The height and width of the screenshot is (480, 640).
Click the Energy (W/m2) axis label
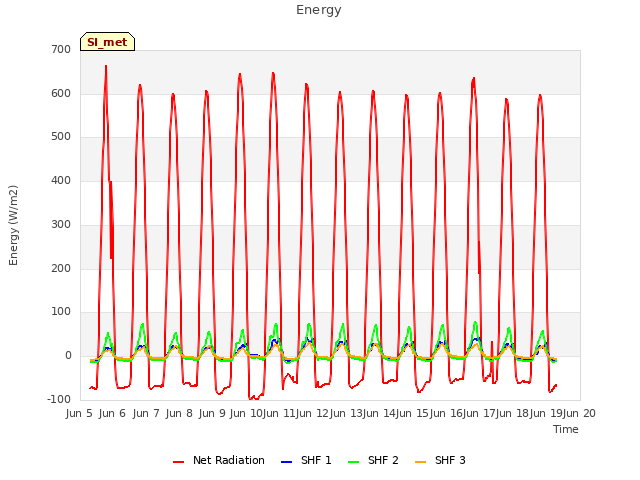pos(13,225)
